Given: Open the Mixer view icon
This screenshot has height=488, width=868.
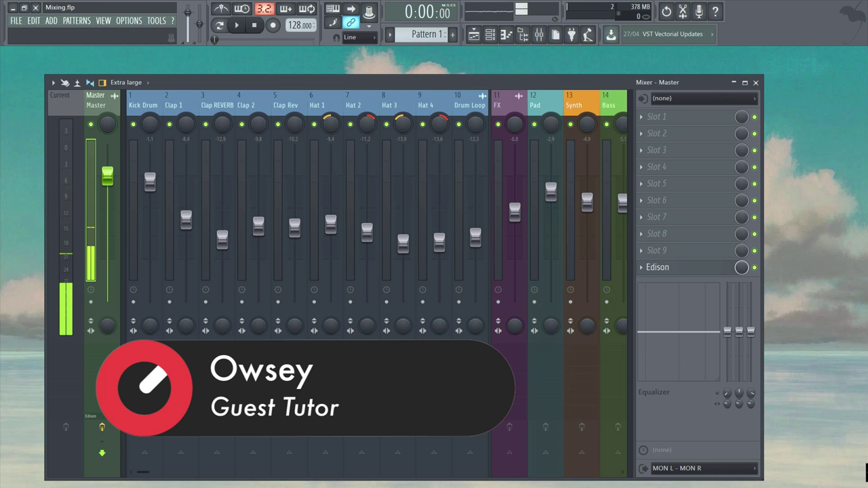Looking at the screenshot, I should (539, 35).
